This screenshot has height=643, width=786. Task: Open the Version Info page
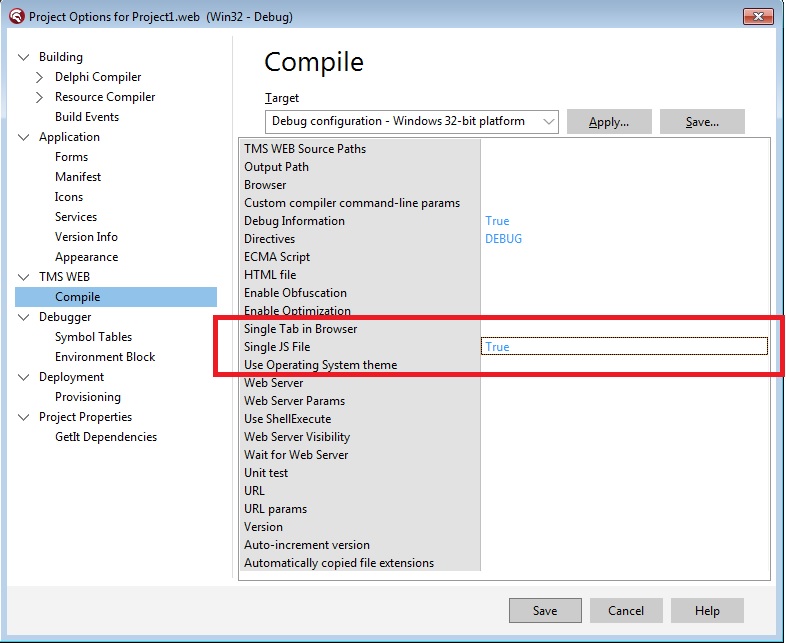(x=86, y=237)
